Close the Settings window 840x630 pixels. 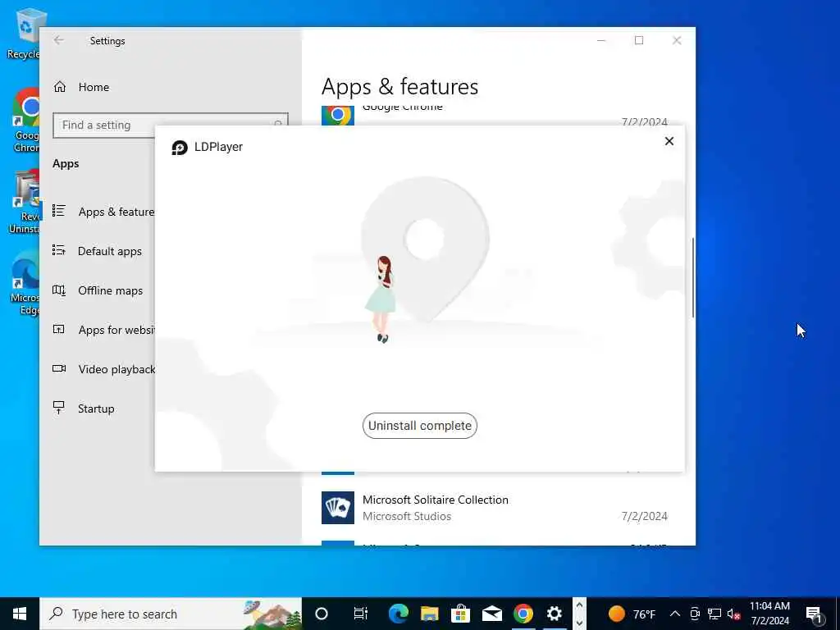pos(677,40)
